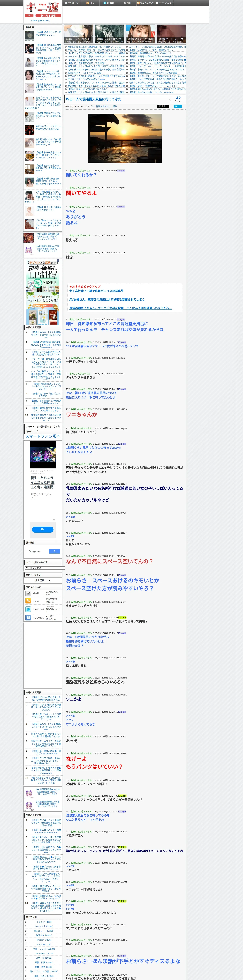Click the date 2023/5/29 22:00

click(74, 106)
